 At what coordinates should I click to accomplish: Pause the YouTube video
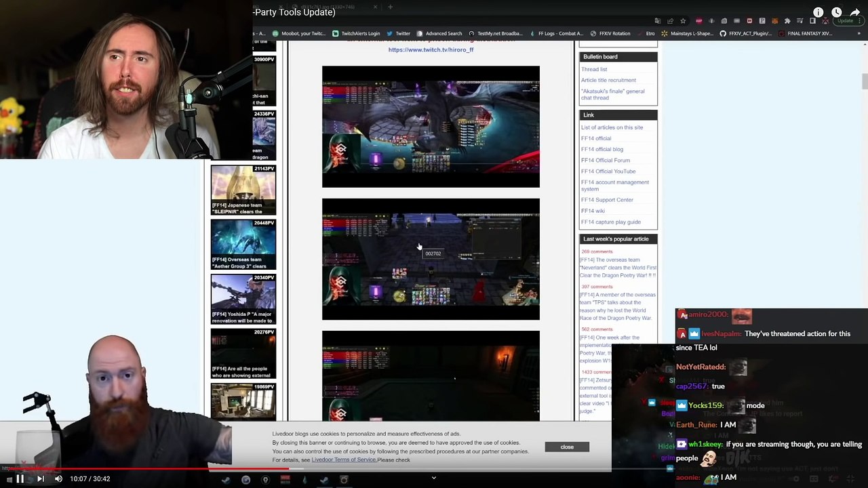pos(20,479)
